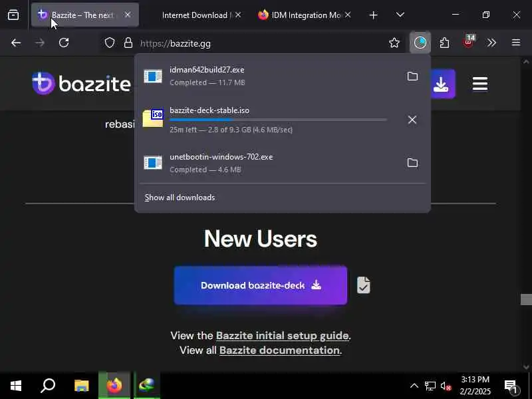Close the Internet Download tab
The height and width of the screenshot is (399, 532).
[x=238, y=15]
